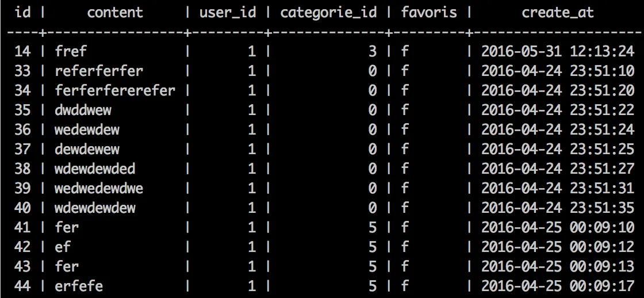644x298 pixels.
Task: Click the timestamp 2016-05-31 12:13:24
Action: coord(558,51)
